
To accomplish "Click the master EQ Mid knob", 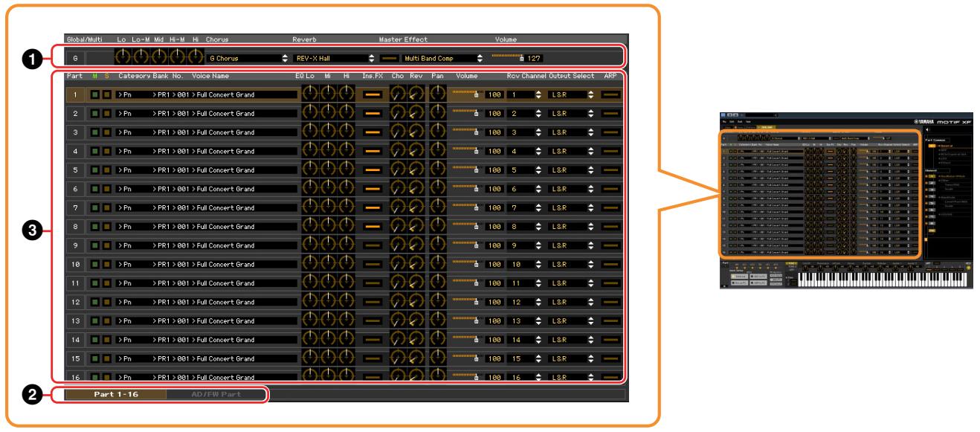I will click(x=159, y=56).
